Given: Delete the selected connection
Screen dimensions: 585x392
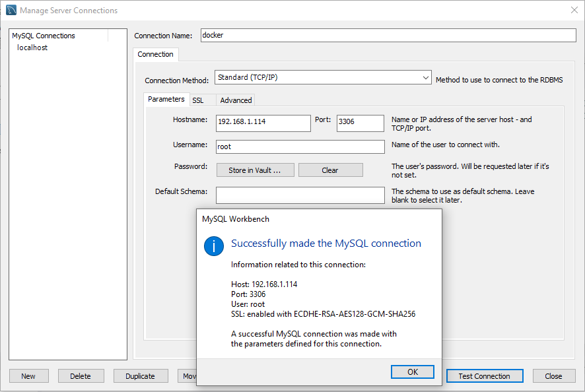Looking at the screenshot, I should [81, 376].
